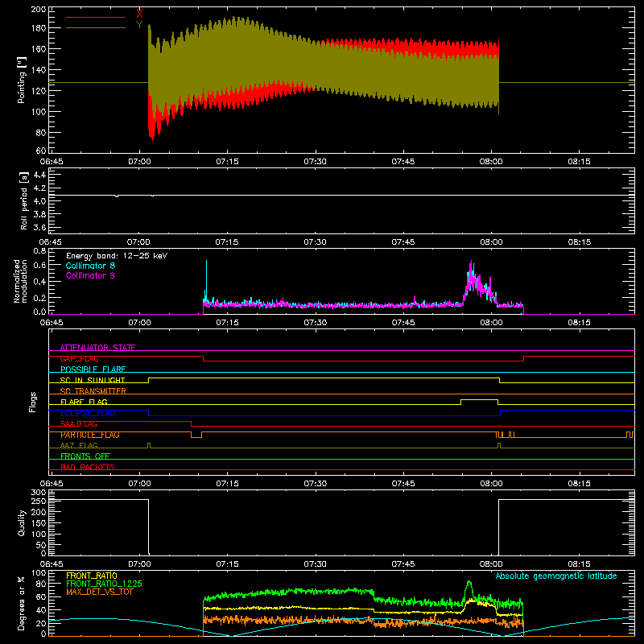Click the 'Quality' axis label
The width and height of the screenshot is (644, 644).
(22, 522)
